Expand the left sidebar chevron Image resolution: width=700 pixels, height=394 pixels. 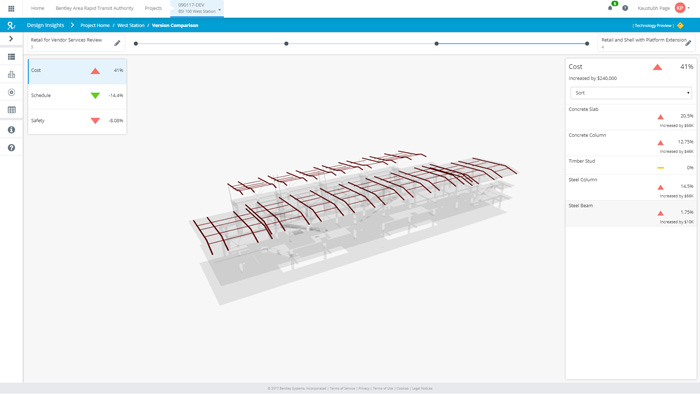tap(11, 39)
